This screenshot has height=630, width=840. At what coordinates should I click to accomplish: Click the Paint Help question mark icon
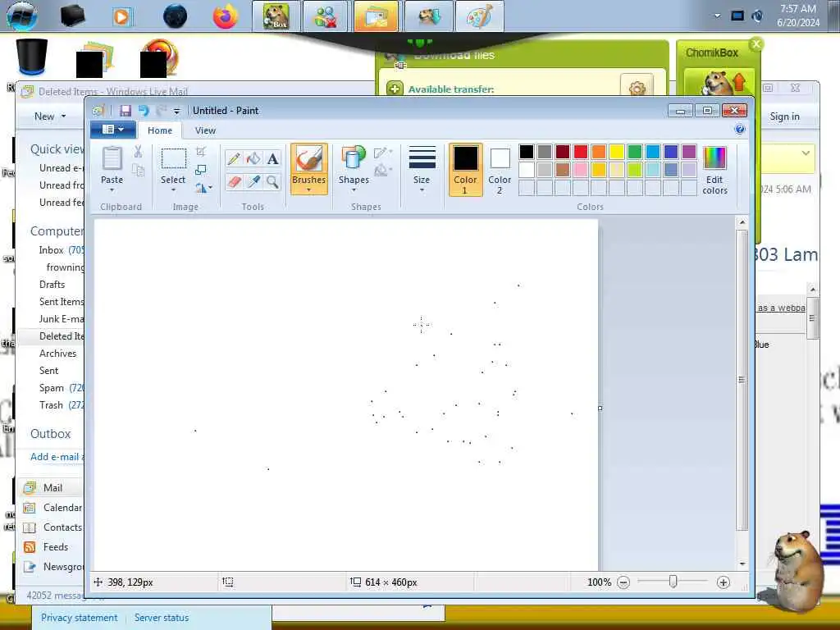pyautogui.click(x=740, y=129)
